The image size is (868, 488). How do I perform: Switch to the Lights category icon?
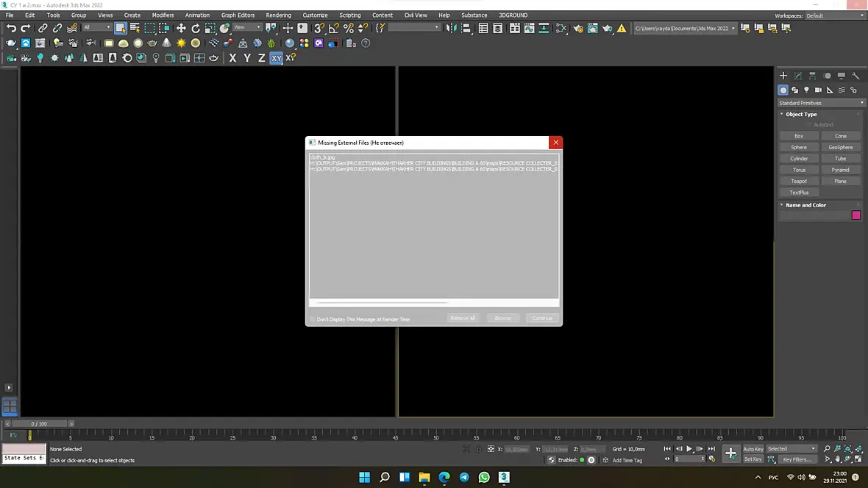coord(806,90)
